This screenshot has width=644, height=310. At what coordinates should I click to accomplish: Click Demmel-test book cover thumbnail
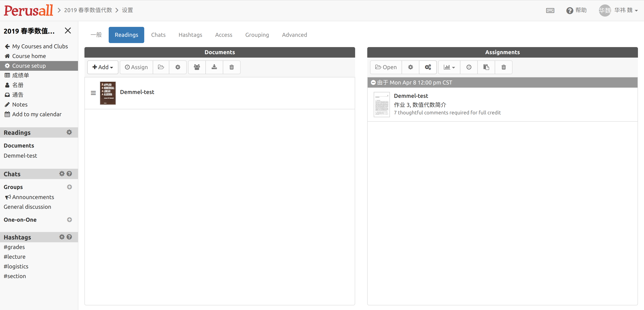coord(108,93)
